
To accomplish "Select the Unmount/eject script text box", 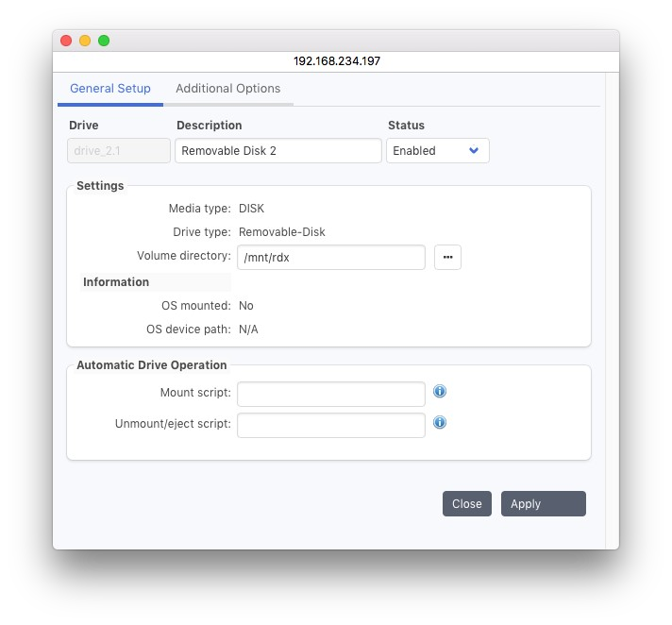I will [330, 425].
